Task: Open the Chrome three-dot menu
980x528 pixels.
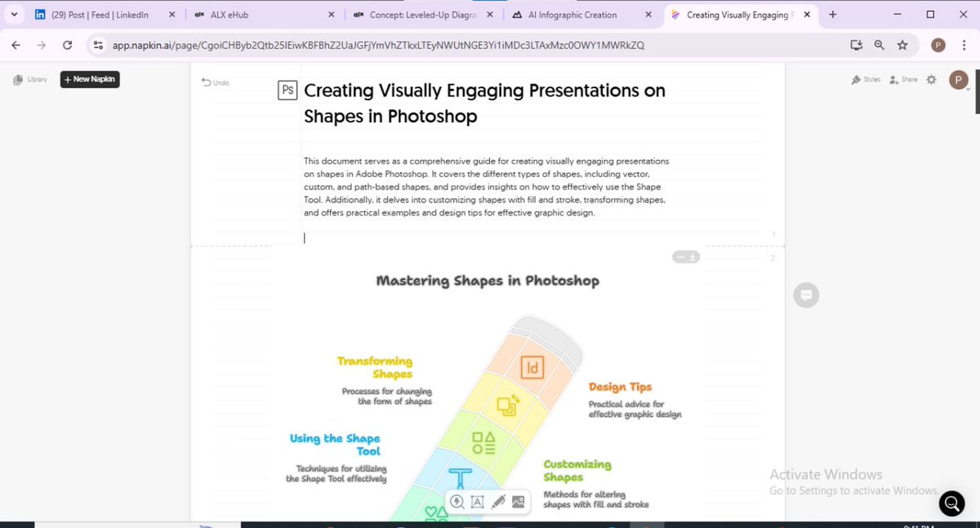Action: click(x=964, y=46)
